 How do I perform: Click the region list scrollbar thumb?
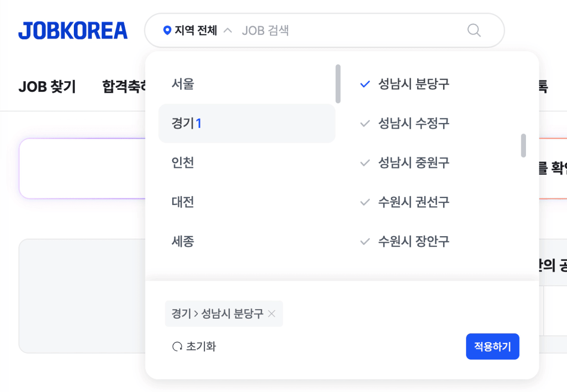click(338, 84)
